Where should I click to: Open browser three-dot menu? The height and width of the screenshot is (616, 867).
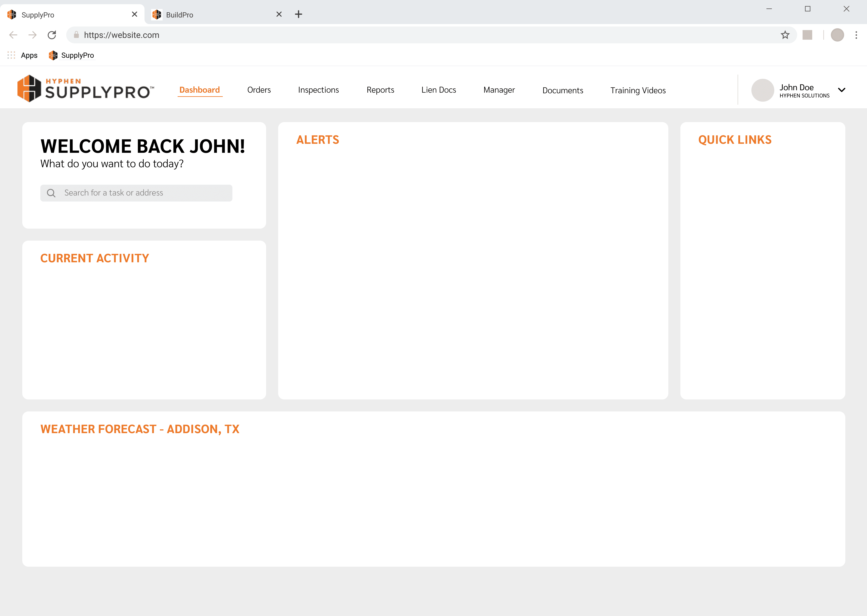point(856,35)
